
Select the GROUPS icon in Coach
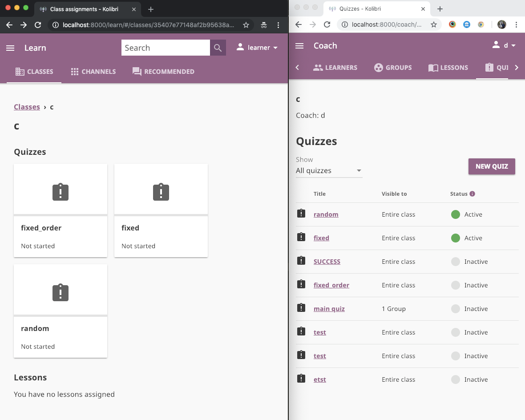click(378, 68)
